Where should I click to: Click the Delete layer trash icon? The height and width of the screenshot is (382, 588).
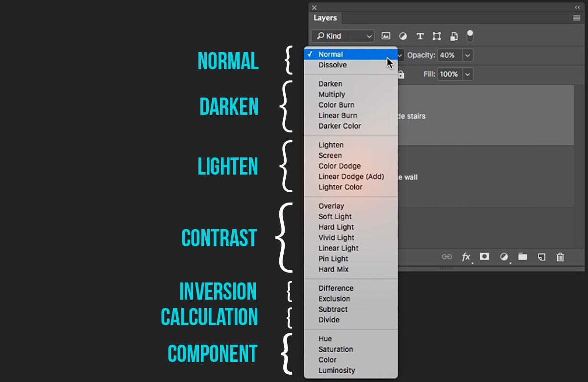[x=560, y=256]
